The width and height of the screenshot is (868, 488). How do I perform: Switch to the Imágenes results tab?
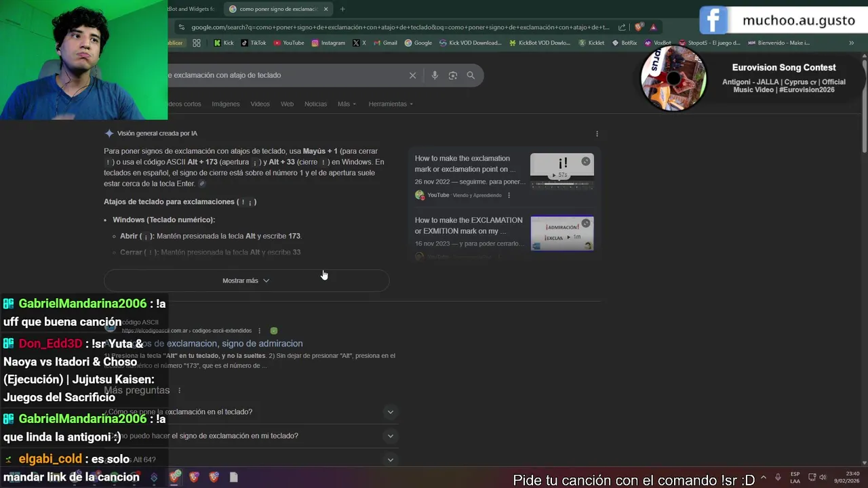click(x=226, y=104)
